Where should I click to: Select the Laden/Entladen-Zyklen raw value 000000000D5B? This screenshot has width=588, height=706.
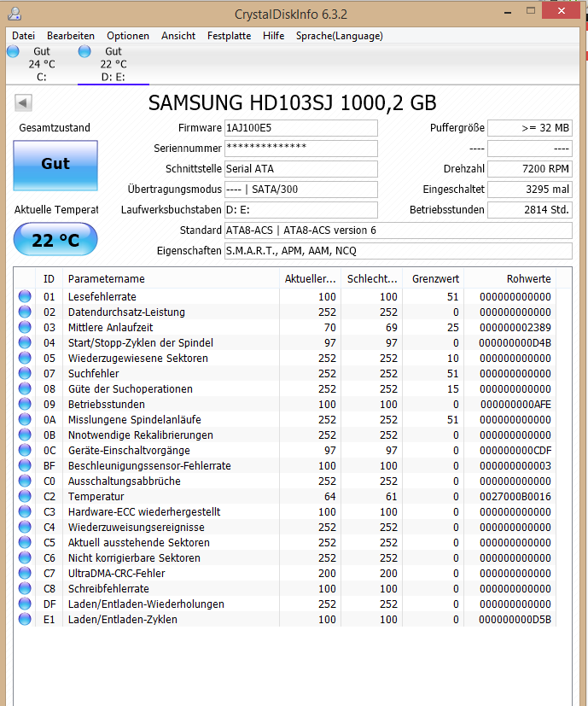(515, 620)
